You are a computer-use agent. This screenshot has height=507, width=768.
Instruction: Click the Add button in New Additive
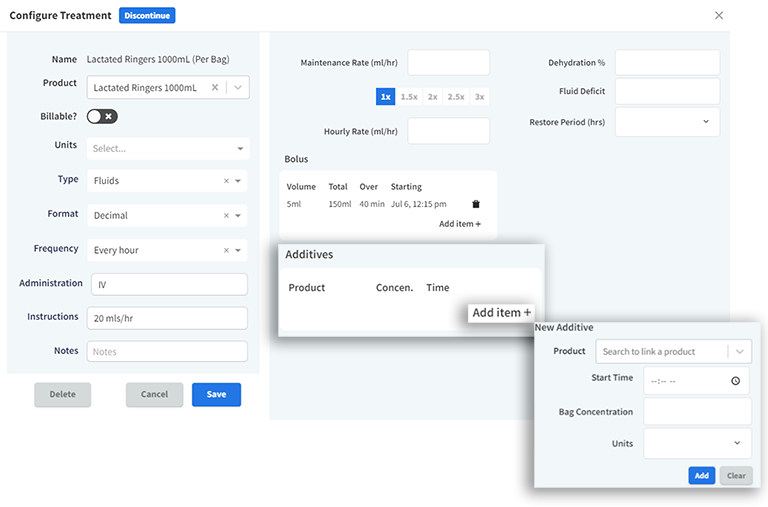[x=701, y=476]
